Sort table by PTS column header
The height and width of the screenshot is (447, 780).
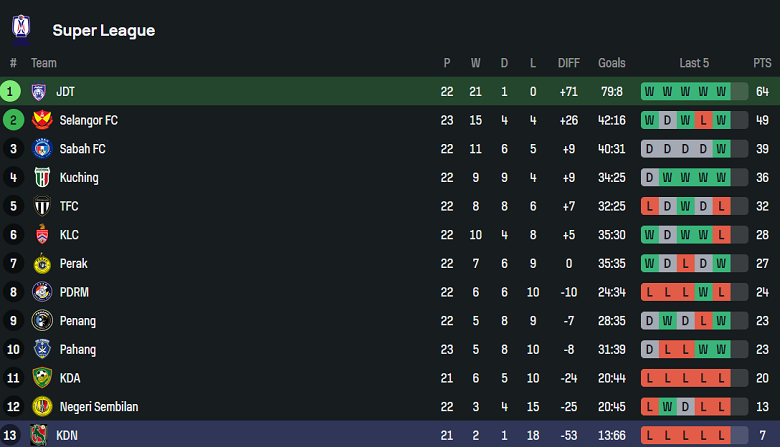pyautogui.click(x=762, y=63)
